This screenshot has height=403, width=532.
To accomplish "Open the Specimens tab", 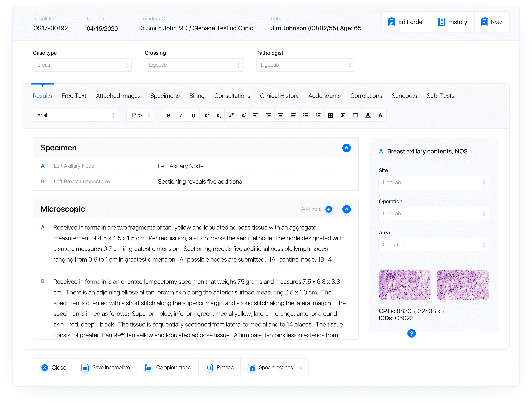I will (165, 96).
